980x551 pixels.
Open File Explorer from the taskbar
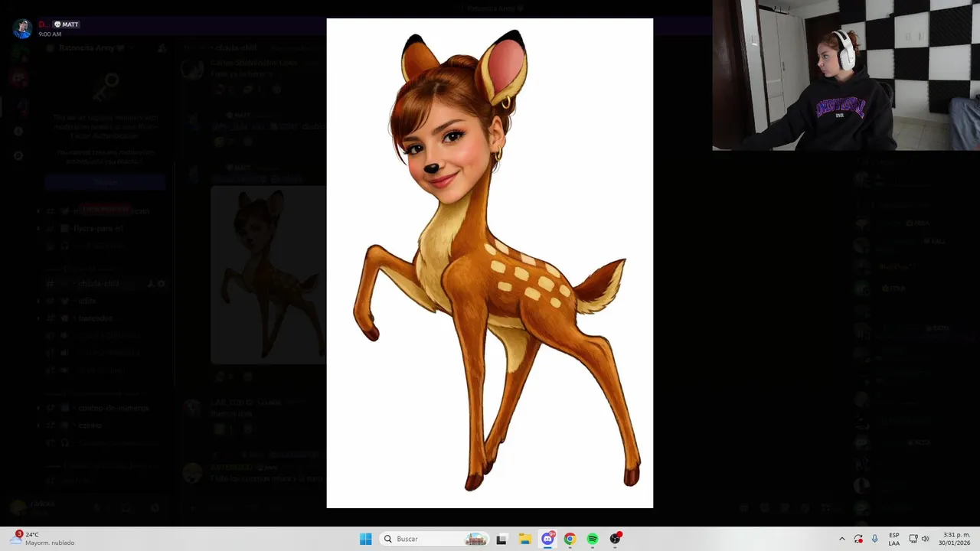coord(524,539)
